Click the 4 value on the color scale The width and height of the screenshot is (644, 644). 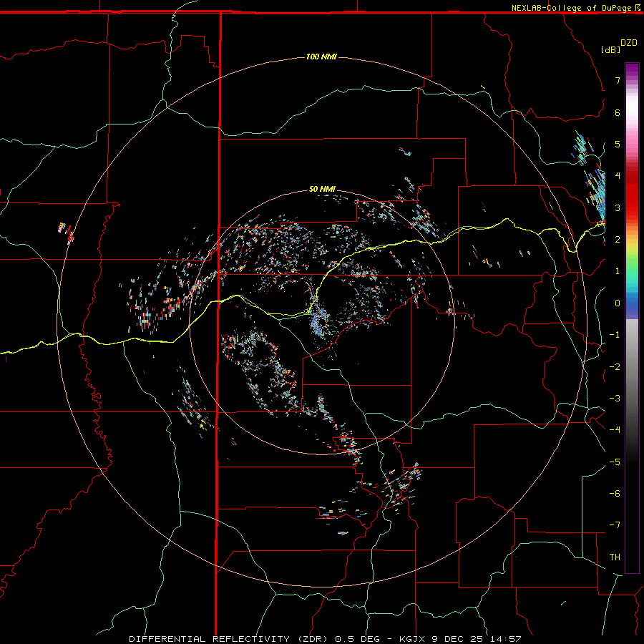618,176
